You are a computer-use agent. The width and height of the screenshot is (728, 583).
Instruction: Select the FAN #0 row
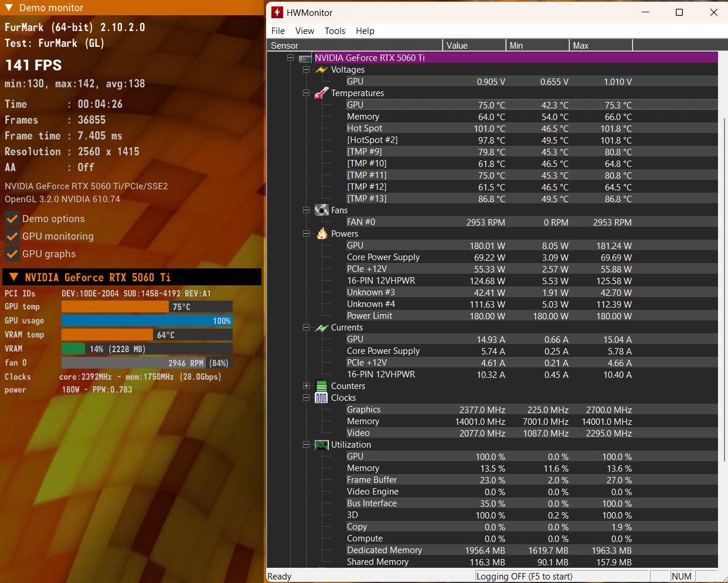pos(532,222)
